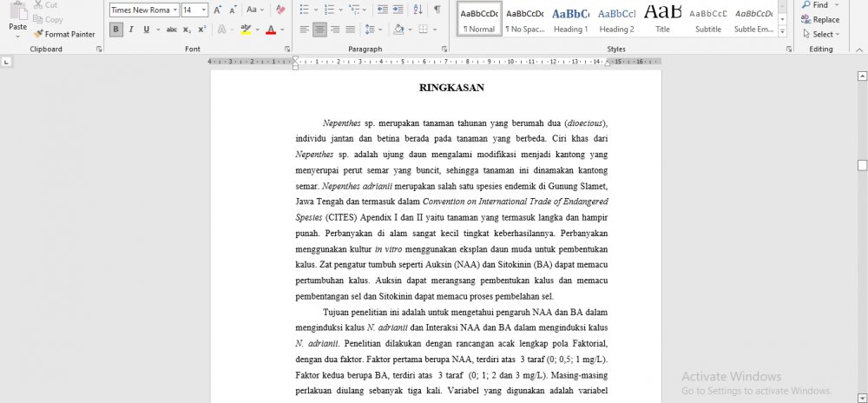Image resolution: width=868 pixels, height=403 pixels.
Task: Apply the Subtitle style
Action: coord(708,19)
